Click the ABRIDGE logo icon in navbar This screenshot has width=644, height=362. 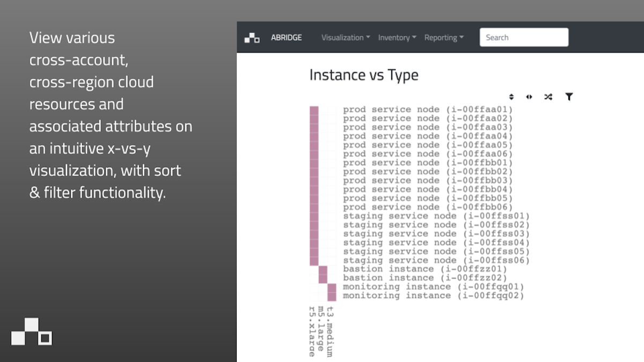pos(252,38)
